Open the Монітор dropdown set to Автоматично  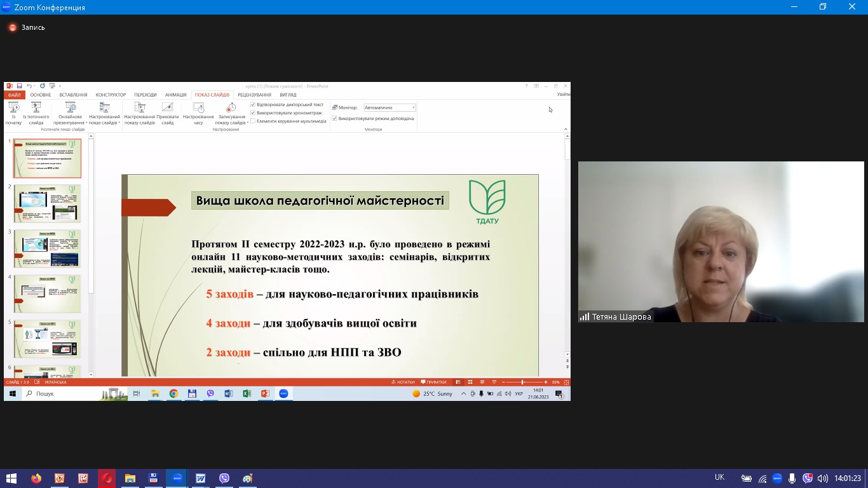390,107
